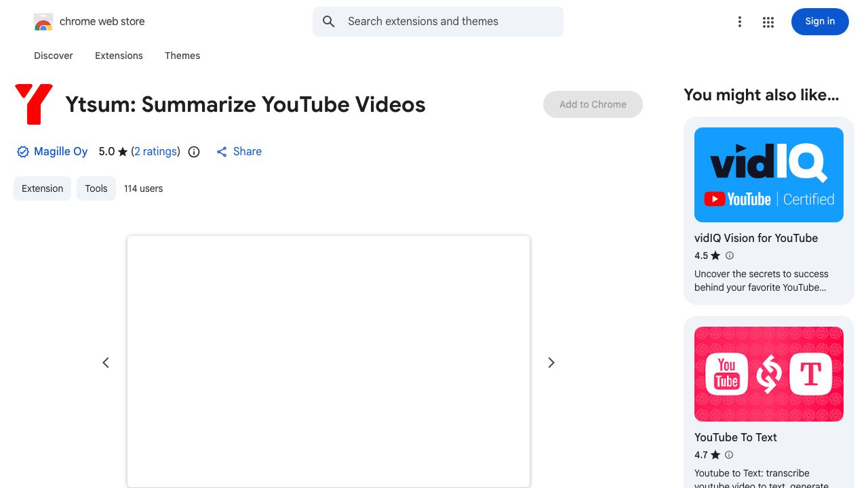The width and height of the screenshot is (868, 488).
Task: Click the verified publisher badge icon
Action: click(23, 152)
